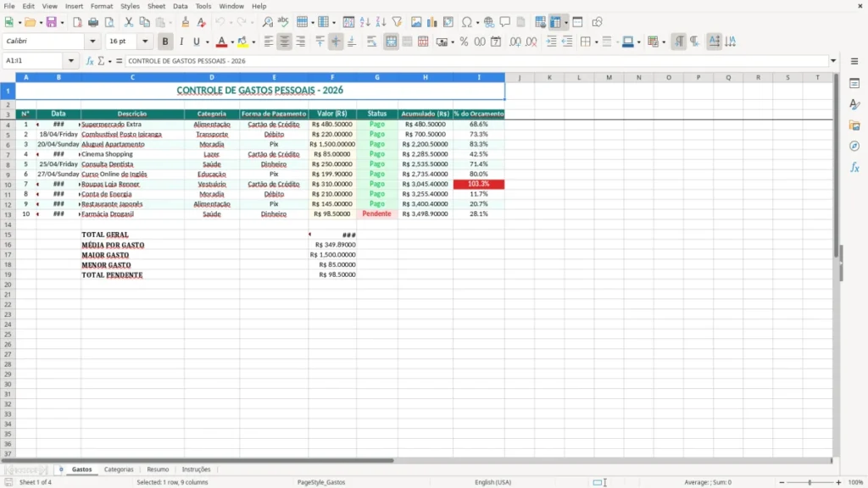Toggle Center Horizontally alignment
868x488 pixels.
pos(285,42)
